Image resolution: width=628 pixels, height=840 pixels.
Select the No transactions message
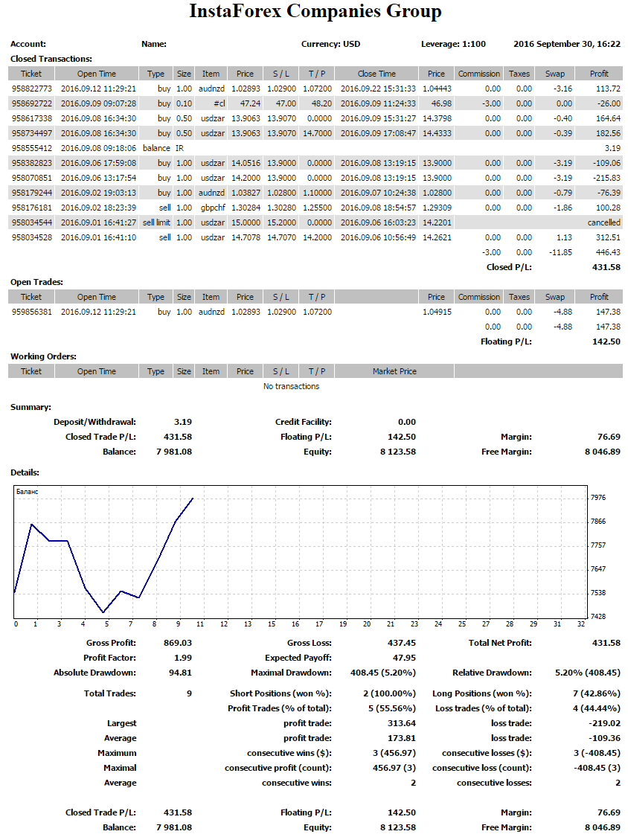(292, 386)
